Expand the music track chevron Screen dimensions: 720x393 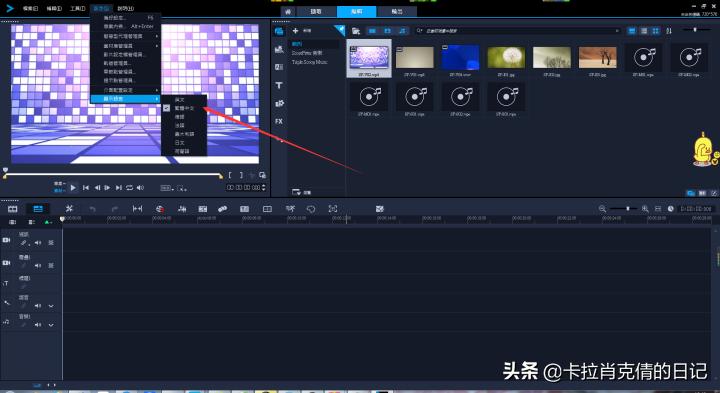[51, 325]
